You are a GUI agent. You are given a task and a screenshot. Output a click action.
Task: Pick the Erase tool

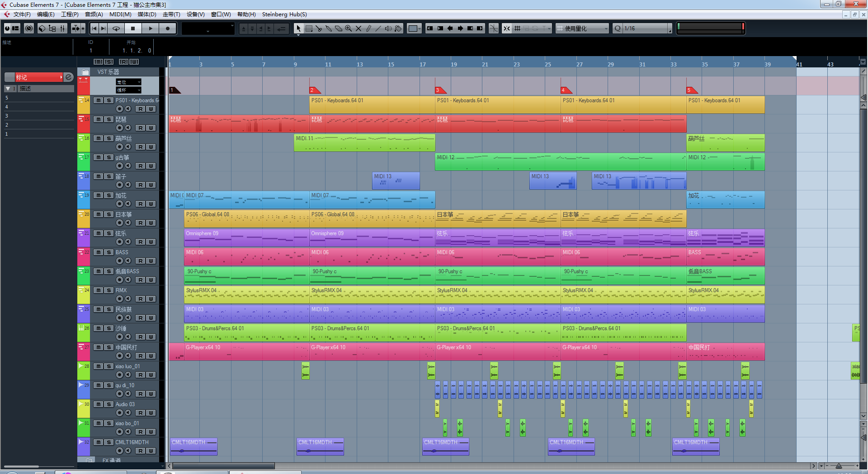(x=339, y=28)
